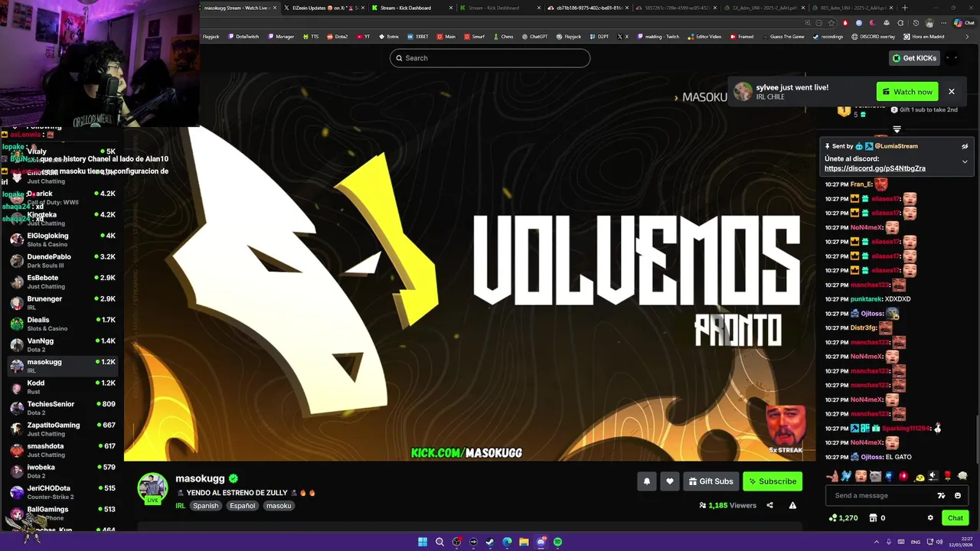Click the Español tag

tap(243, 506)
